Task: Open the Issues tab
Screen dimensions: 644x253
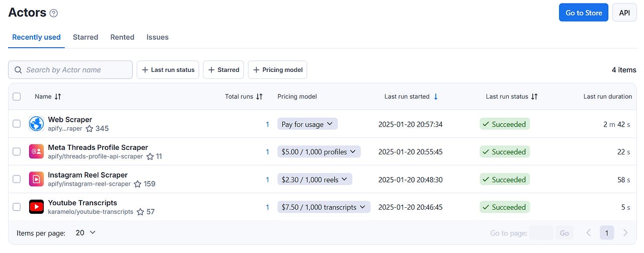Action: 157,37
